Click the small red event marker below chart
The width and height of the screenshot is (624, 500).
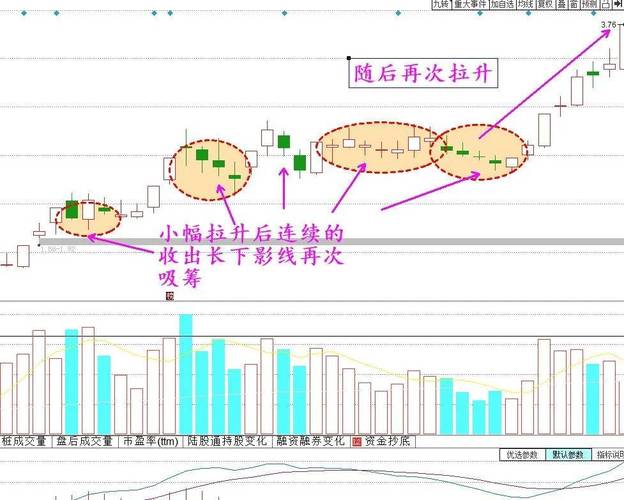pyautogui.click(x=169, y=296)
